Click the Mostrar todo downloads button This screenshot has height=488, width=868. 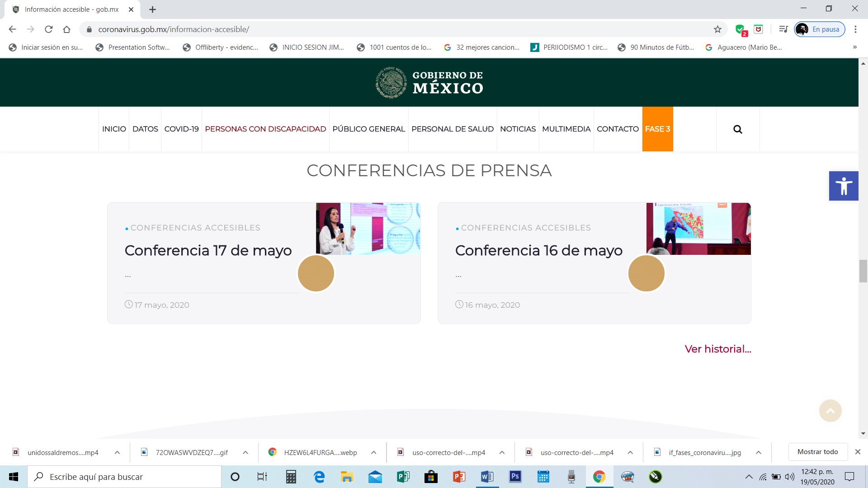point(818,452)
